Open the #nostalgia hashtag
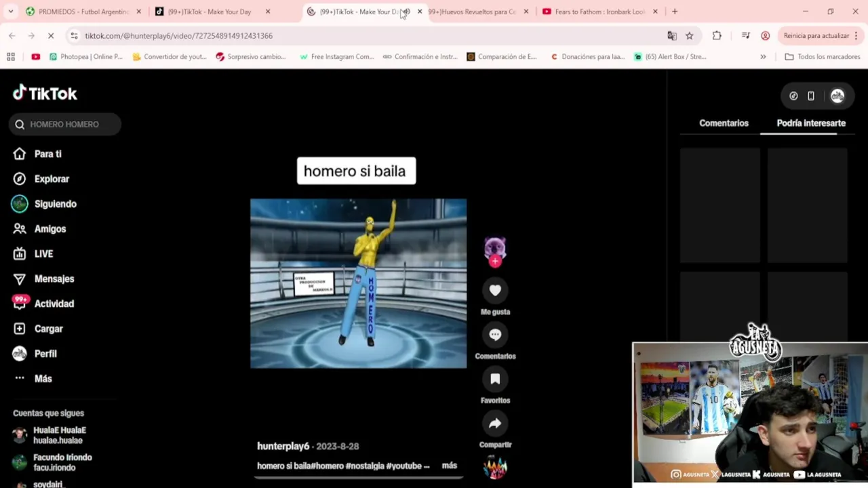 pyautogui.click(x=365, y=466)
